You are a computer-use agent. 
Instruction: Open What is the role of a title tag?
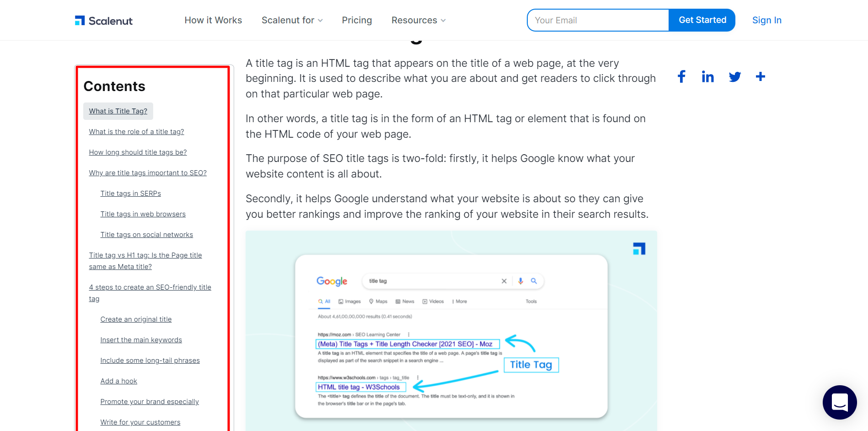[x=136, y=132]
